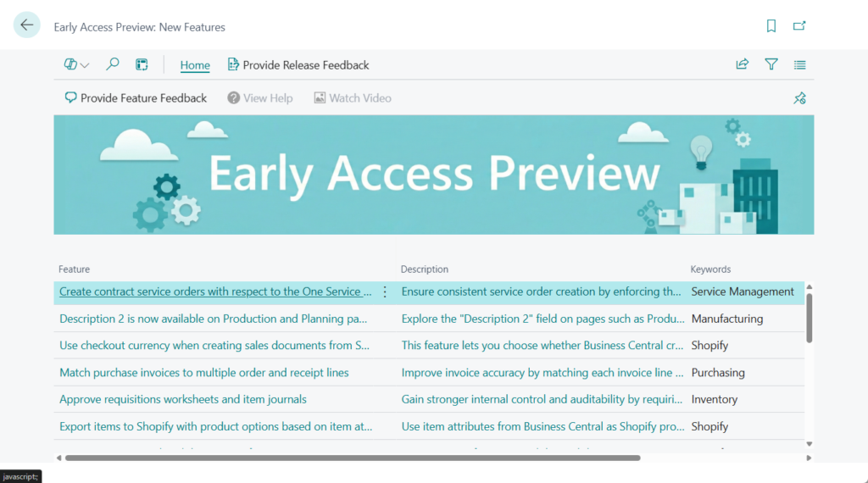
Task: Click Provide Feature Feedback button
Action: pos(136,98)
